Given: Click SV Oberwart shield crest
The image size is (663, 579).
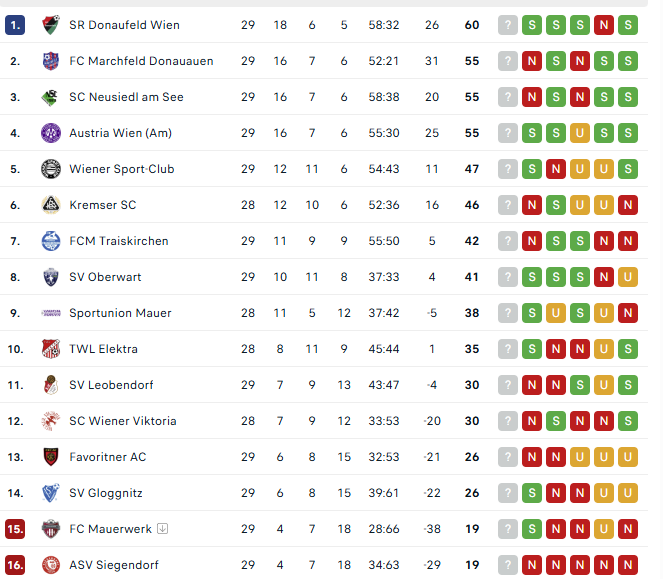Looking at the screenshot, I should point(50,277).
